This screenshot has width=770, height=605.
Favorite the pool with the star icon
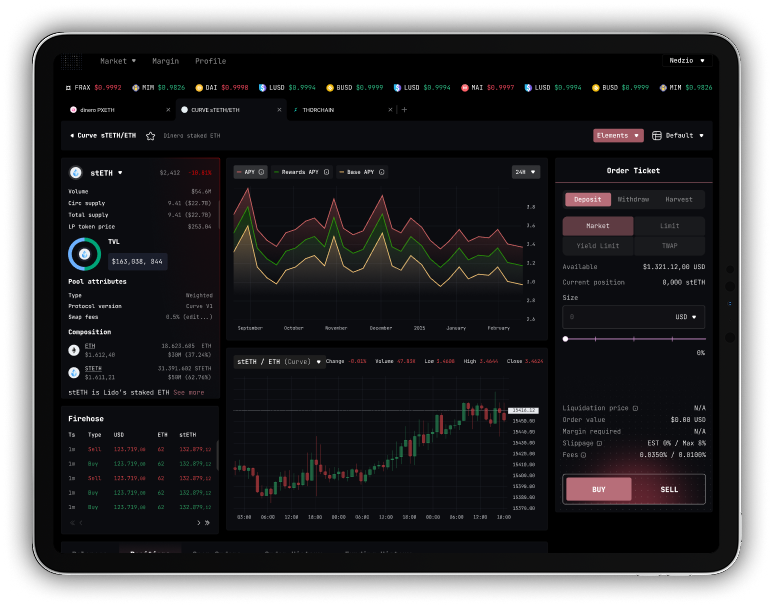click(x=150, y=136)
